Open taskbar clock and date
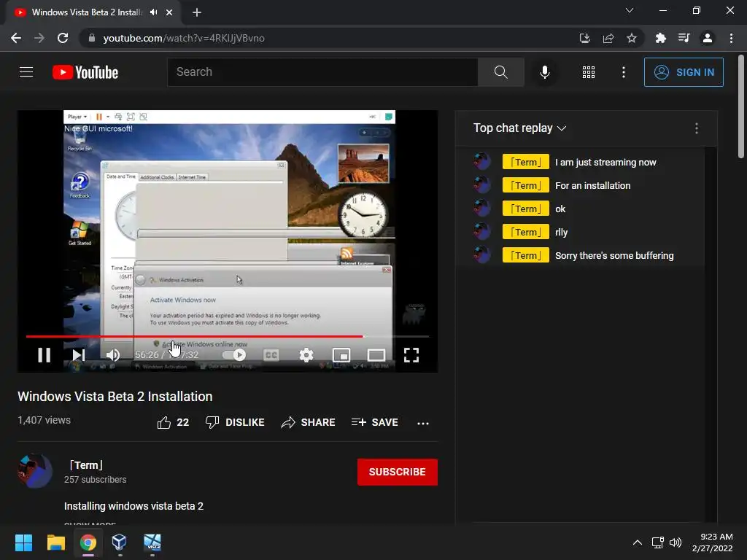 tap(713, 542)
